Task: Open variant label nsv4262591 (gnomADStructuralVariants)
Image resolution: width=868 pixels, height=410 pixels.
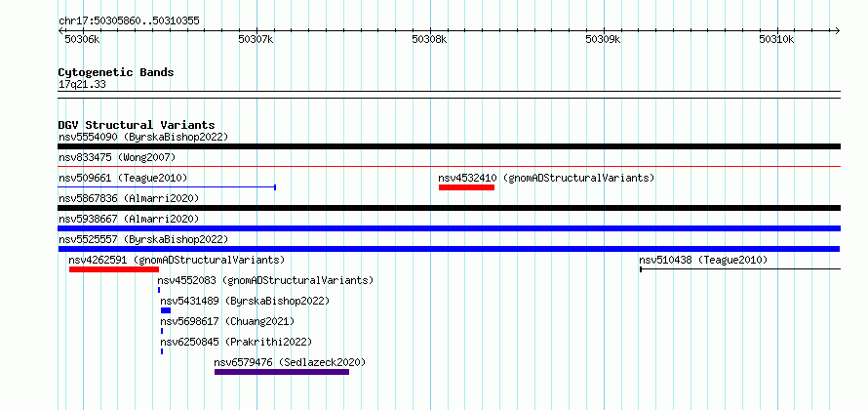Action: (177, 260)
